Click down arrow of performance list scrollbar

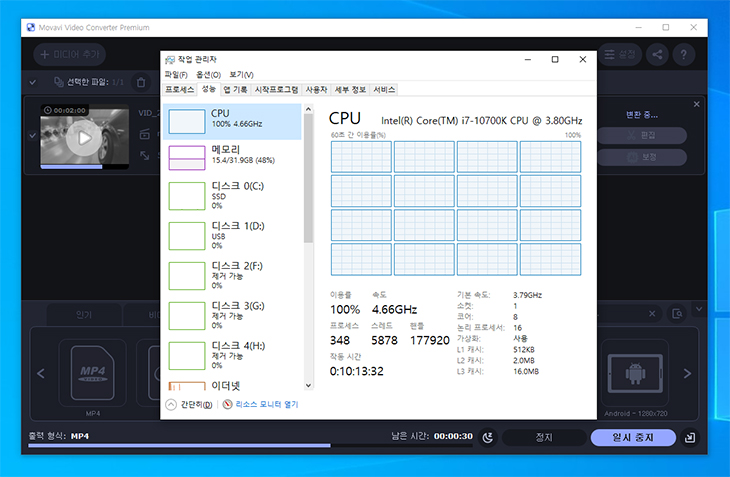[x=308, y=385]
